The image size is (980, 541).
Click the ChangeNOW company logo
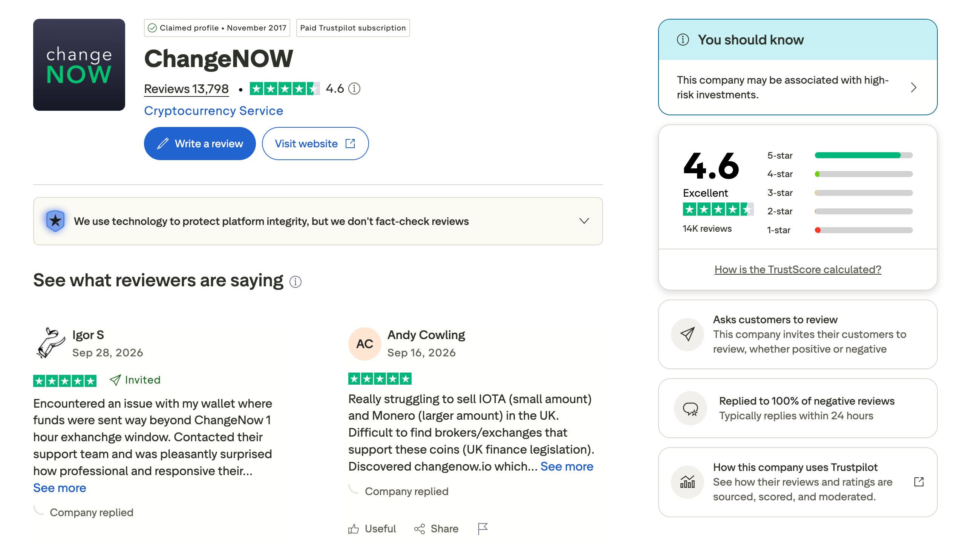(x=79, y=65)
